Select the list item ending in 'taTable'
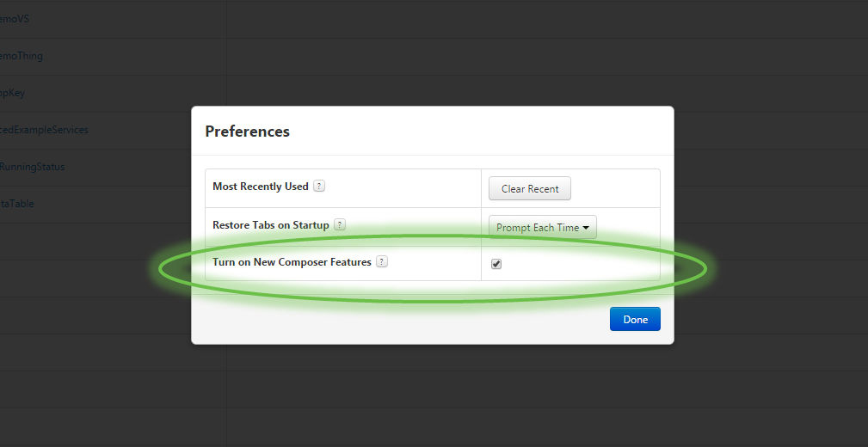Screen dimensions: 868x447 point(16,204)
